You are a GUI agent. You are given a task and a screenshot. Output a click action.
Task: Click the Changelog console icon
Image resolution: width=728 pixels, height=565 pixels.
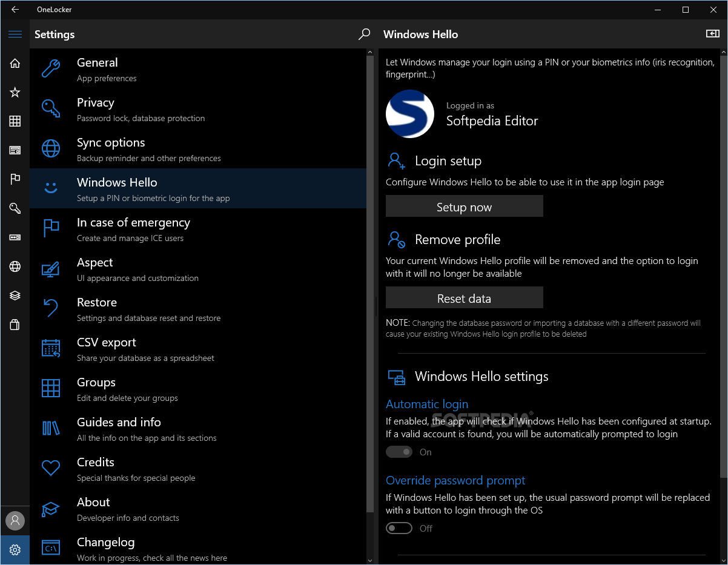51,548
